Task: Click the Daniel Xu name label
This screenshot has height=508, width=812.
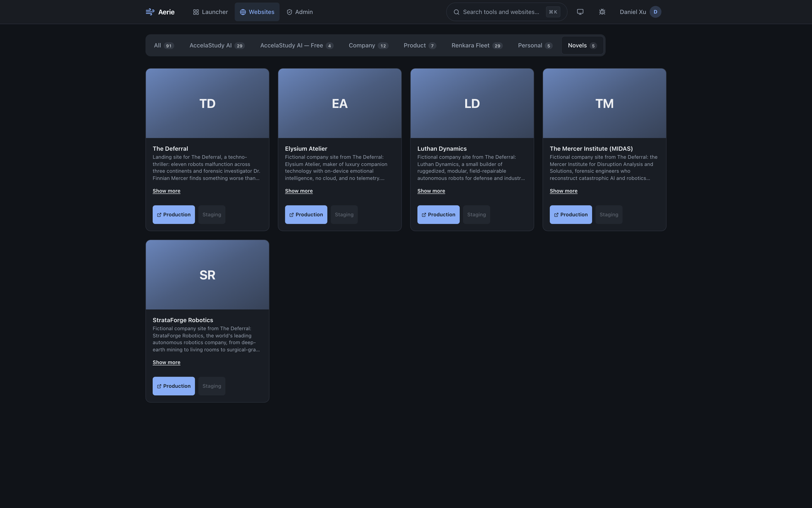Action: (x=633, y=12)
